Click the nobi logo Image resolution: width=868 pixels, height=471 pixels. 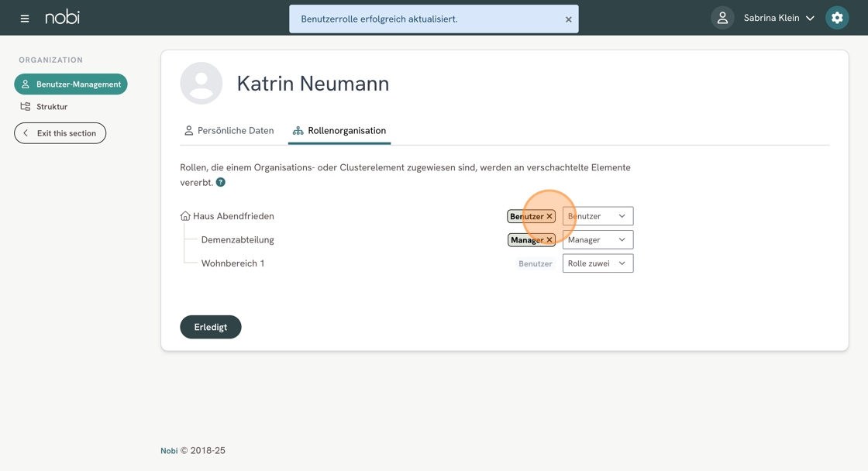pos(62,17)
